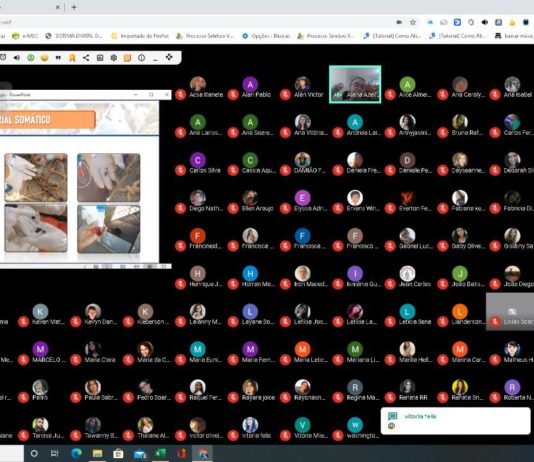Screen dimensions: 534x462
Task: Open the gear settings icon in toolbar
Action: (114, 58)
